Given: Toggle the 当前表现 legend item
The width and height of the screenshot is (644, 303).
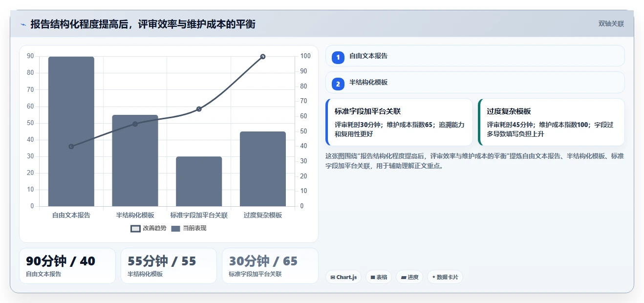Looking at the screenshot, I should [189, 228].
